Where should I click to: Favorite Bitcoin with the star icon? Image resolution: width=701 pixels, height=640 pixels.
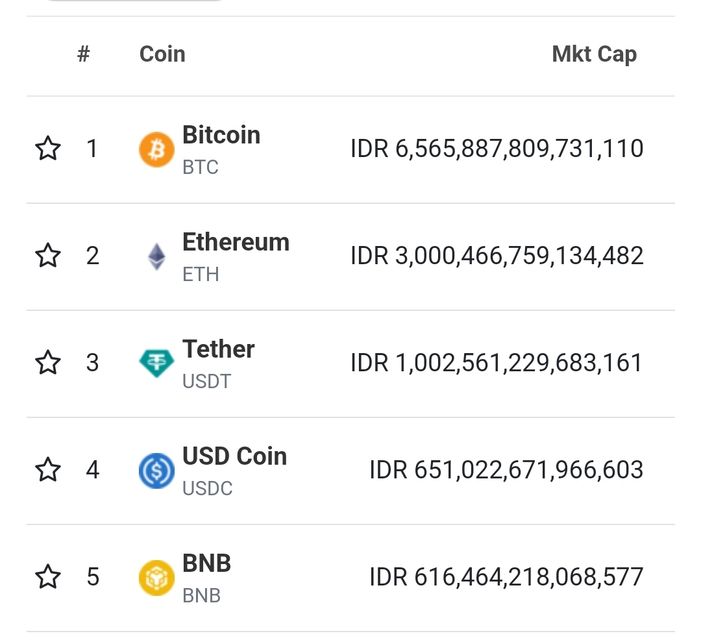48,149
